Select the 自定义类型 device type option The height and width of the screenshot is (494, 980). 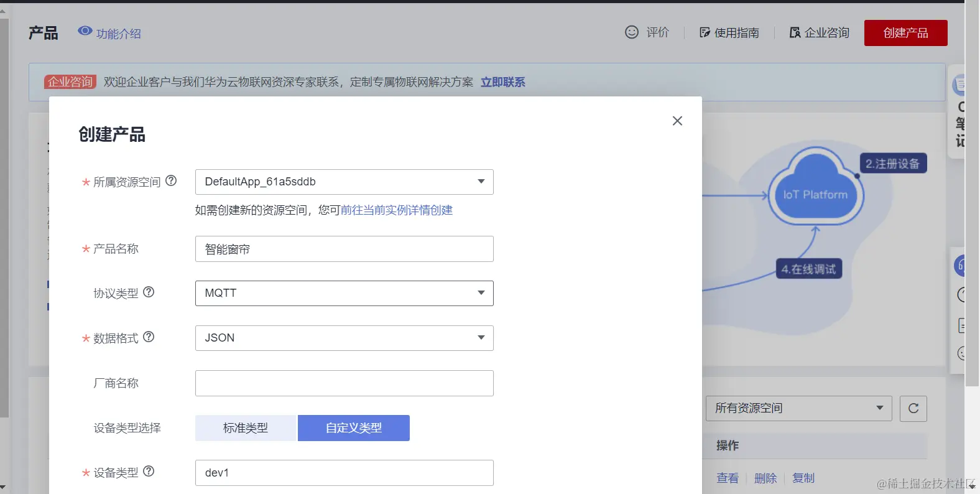pos(354,428)
